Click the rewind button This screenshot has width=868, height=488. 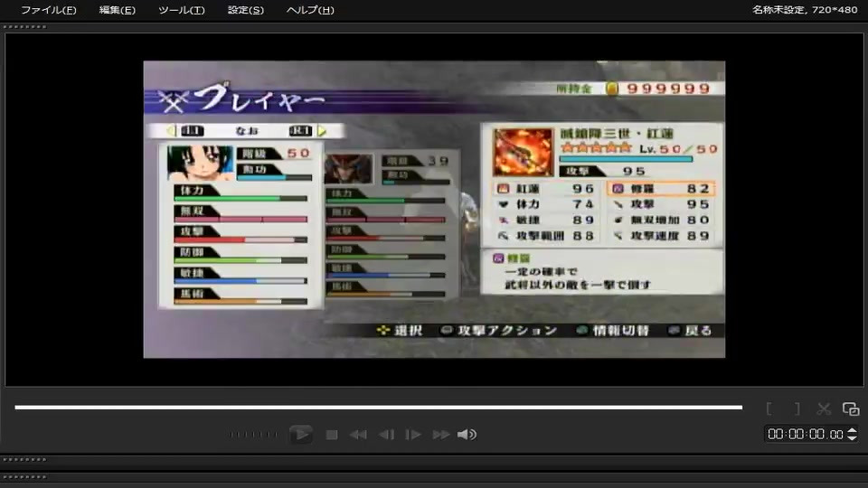click(x=358, y=435)
